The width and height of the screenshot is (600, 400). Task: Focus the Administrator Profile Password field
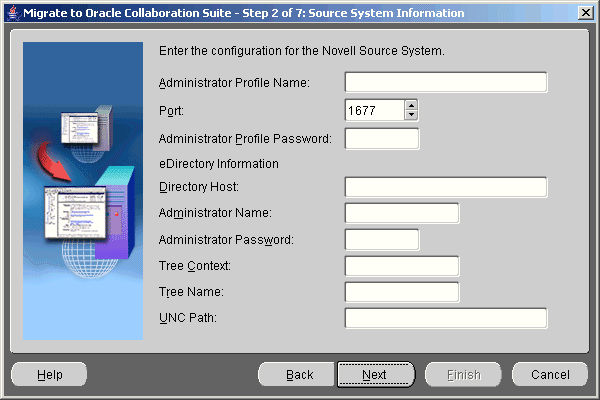[382, 139]
